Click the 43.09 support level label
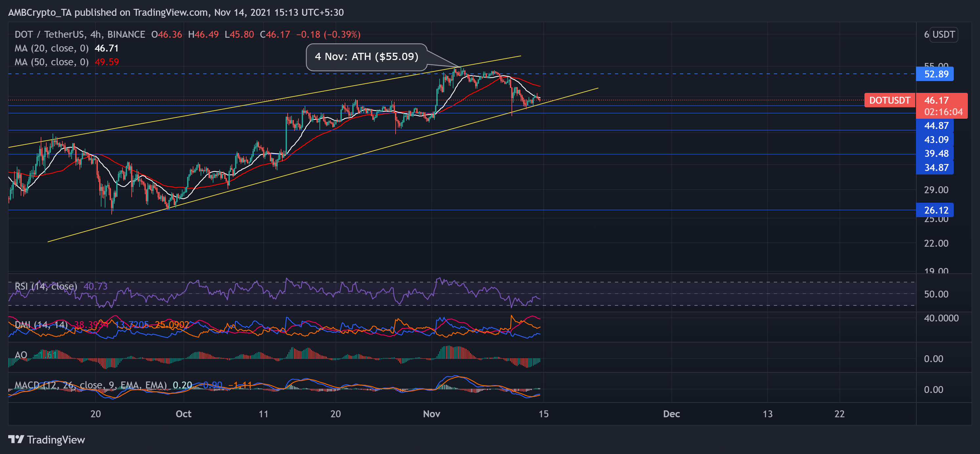 tap(935, 139)
